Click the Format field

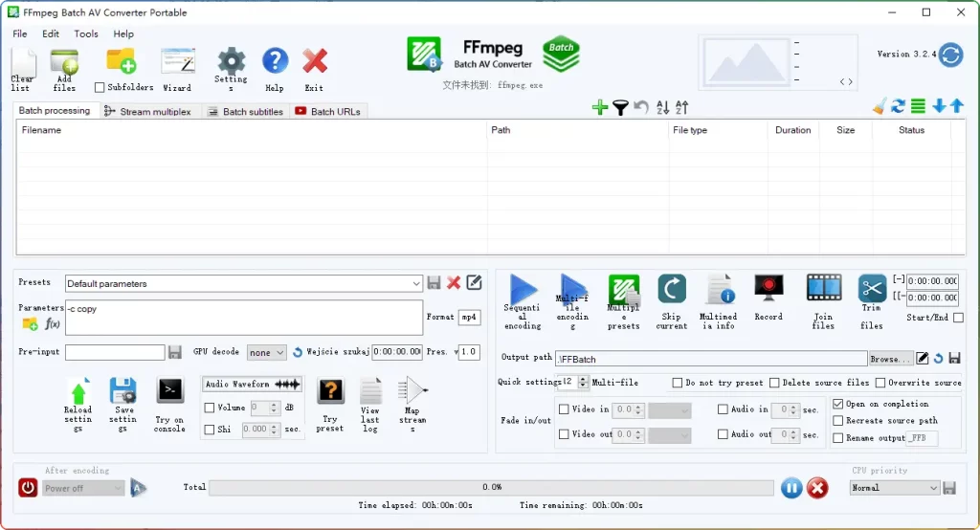469,318
